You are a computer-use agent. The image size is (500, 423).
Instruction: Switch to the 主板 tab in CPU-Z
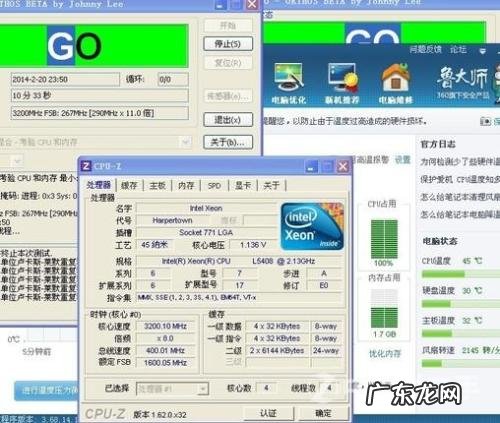(x=157, y=185)
